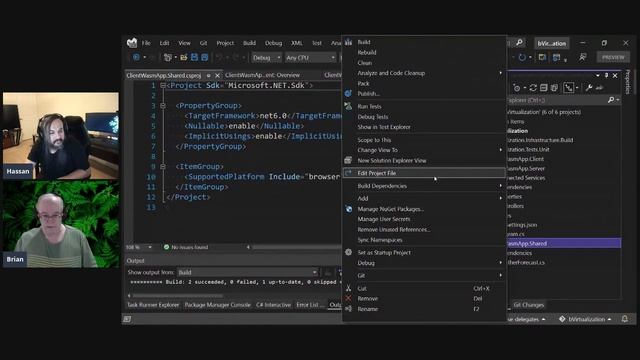Image resolution: width=640 pixels, height=360 pixels.
Task: Click the Save All toolbar icon
Action: [x=204, y=58]
